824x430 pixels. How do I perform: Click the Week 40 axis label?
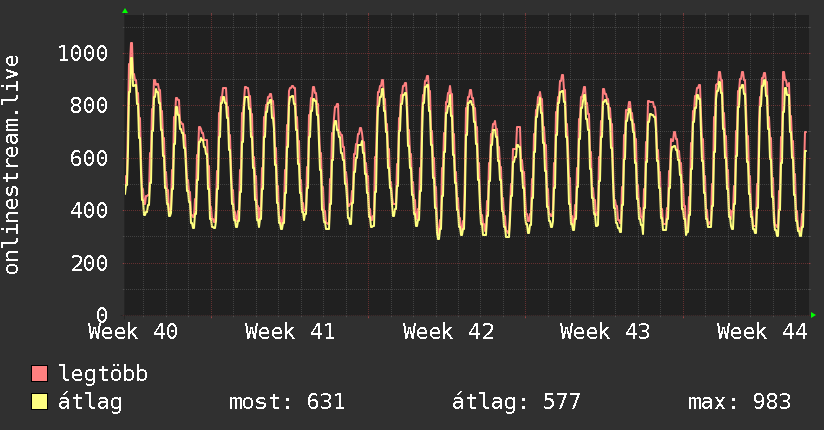click(x=133, y=332)
